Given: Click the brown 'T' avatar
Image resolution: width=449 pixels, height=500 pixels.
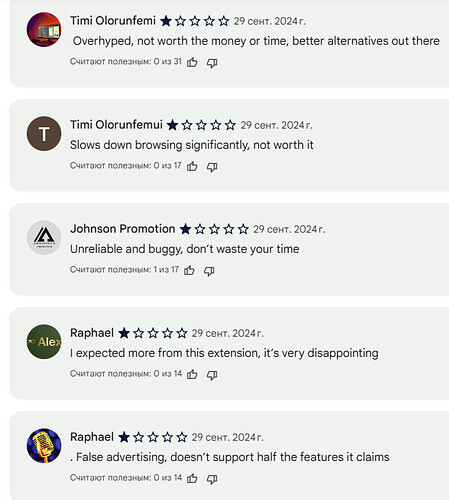Looking at the screenshot, I should click(44, 134).
